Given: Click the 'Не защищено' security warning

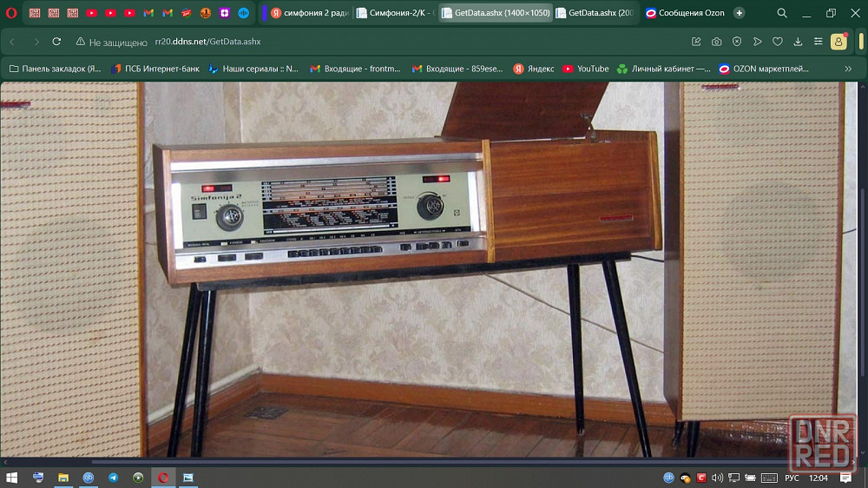Looking at the screenshot, I should [112, 42].
